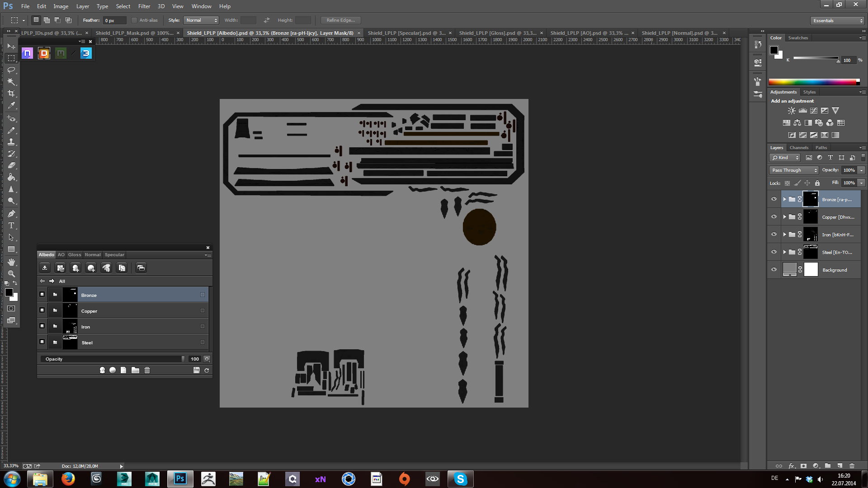Hide the Background layer

[x=774, y=270]
